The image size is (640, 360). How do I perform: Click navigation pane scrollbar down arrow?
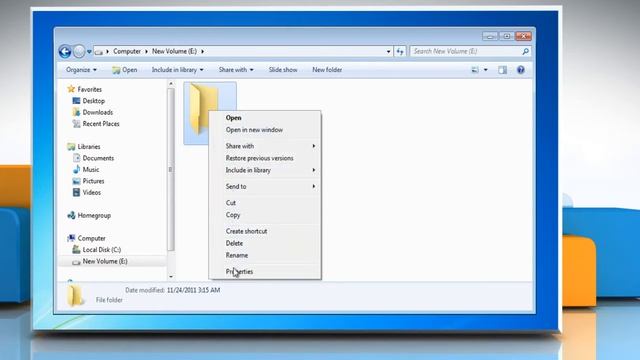(171, 276)
